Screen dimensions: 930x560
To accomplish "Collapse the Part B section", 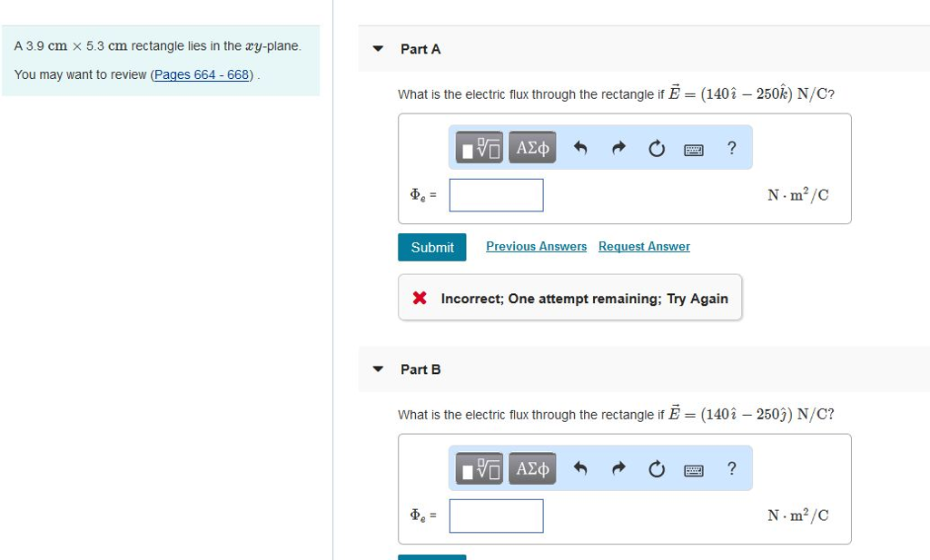I will click(x=379, y=369).
